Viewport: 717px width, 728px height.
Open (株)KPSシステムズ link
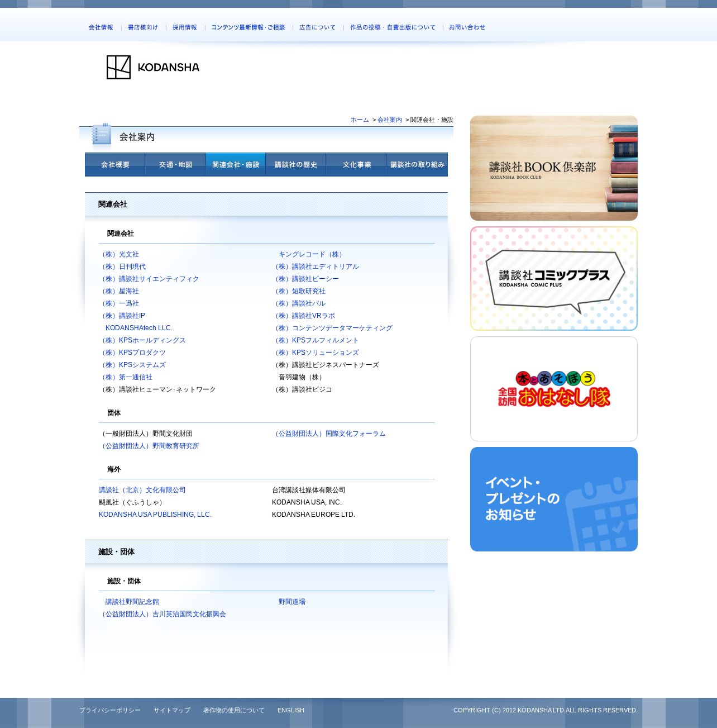(x=132, y=365)
